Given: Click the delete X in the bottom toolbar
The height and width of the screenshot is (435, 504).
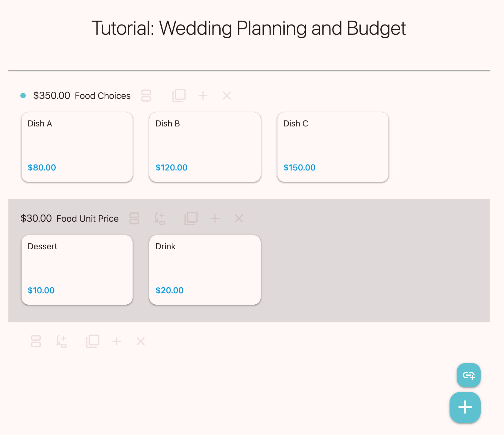Looking at the screenshot, I should [x=140, y=341].
